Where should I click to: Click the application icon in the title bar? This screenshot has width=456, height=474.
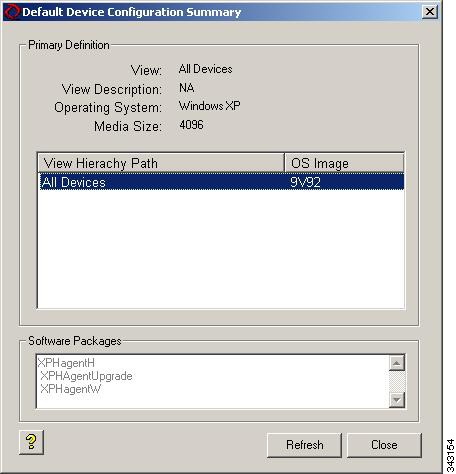coord(12,12)
